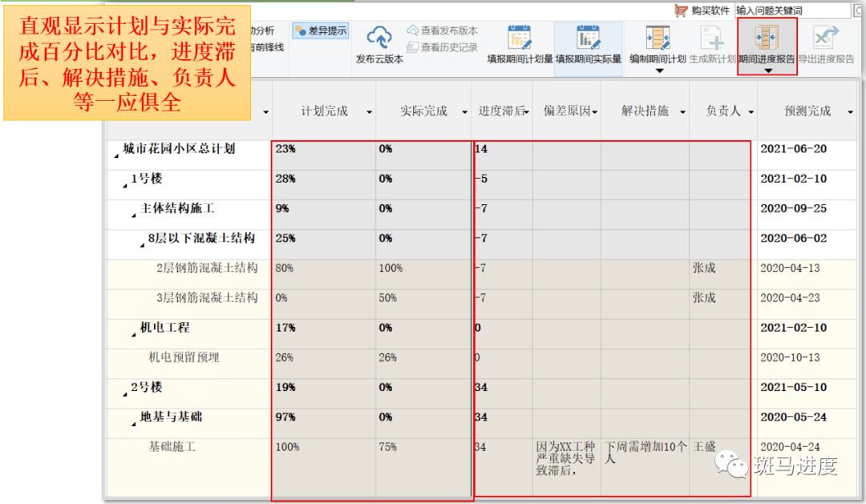Toggle the 差异提示 button
This screenshot has height=504, width=866.
[321, 31]
